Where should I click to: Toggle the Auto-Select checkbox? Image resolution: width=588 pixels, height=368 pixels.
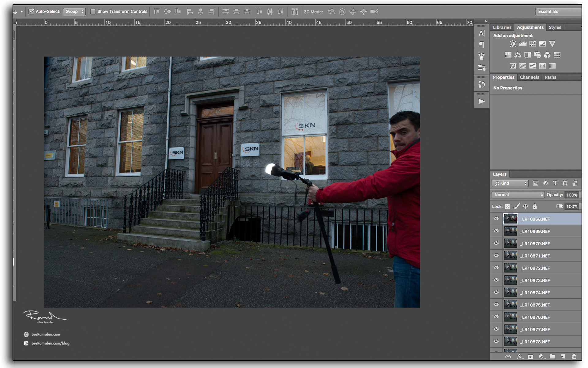click(x=31, y=12)
